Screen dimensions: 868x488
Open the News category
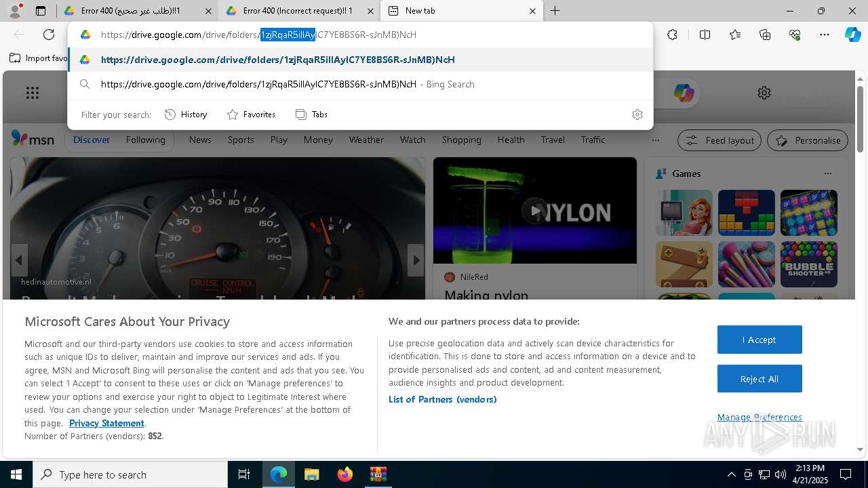click(200, 140)
